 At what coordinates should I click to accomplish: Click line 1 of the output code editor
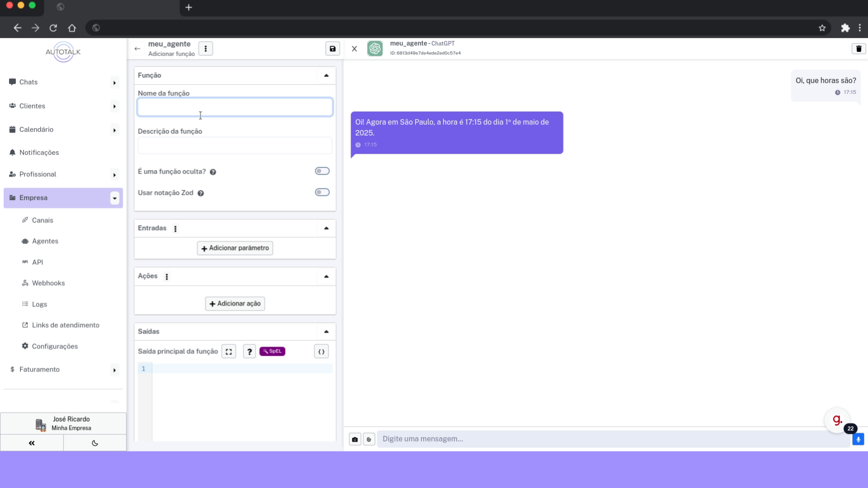tap(242, 369)
